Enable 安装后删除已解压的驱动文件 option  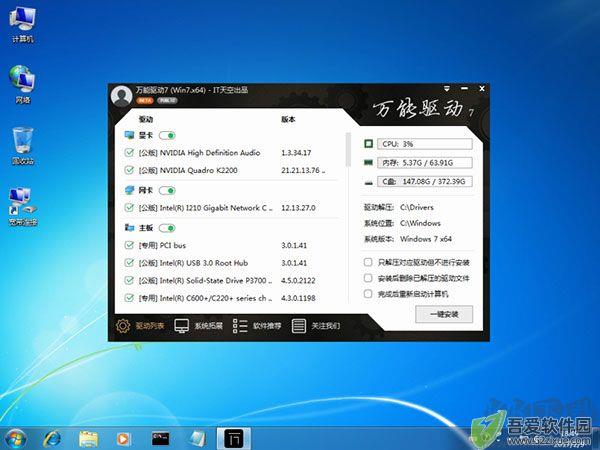(x=368, y=278)
